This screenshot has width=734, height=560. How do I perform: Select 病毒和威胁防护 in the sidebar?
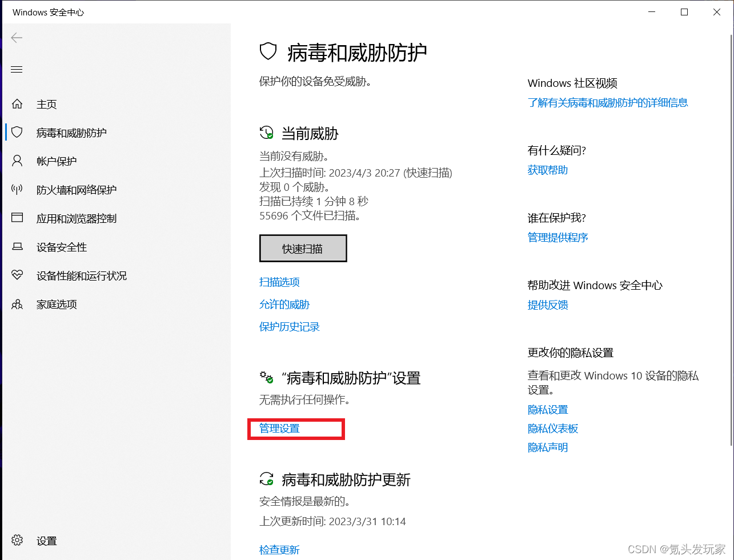coord(71,133)
